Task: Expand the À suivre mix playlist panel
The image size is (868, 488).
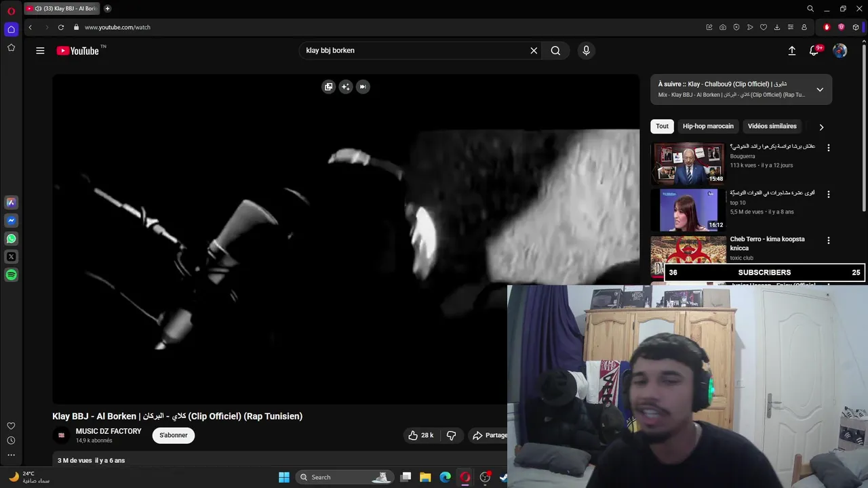Action: [x=820, y=89]
